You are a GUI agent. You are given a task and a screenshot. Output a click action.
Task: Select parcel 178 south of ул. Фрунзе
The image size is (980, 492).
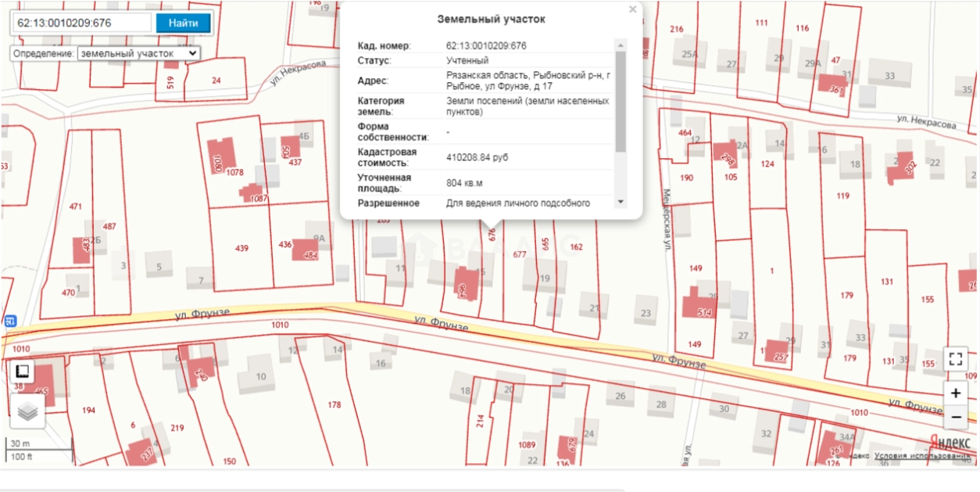coord(334,404)
